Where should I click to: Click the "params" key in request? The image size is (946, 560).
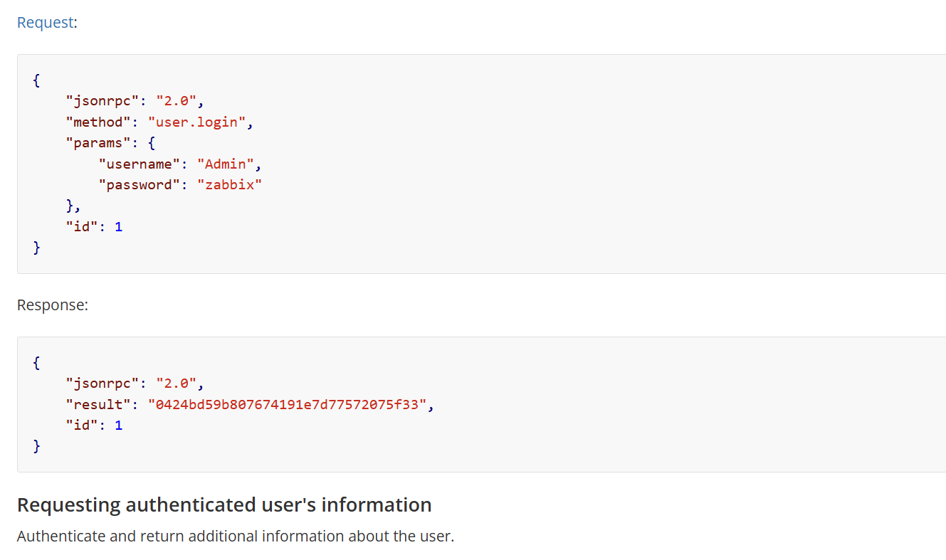pos(98,143)
